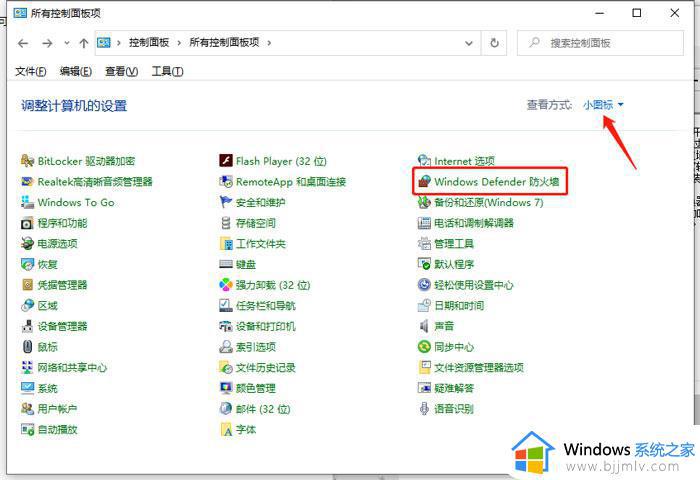Open the 颜色管理 icon
Screen dimensions: 700x480
tap(226, 388)
